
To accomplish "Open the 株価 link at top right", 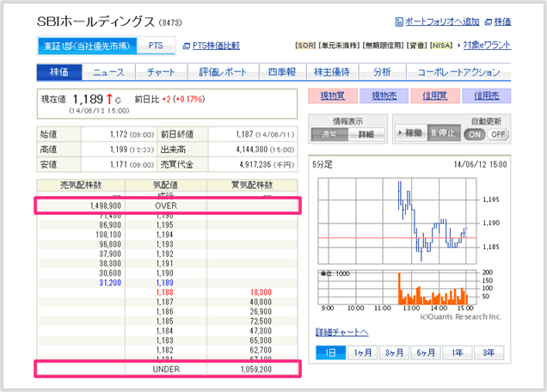I will click(x=502, y=21).
